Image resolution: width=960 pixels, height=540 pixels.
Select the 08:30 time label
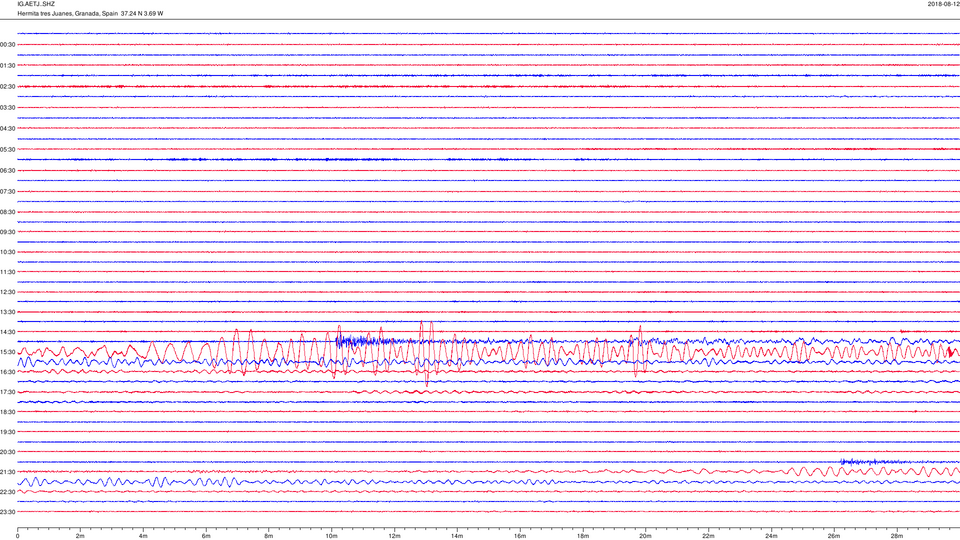coord(7,212)
